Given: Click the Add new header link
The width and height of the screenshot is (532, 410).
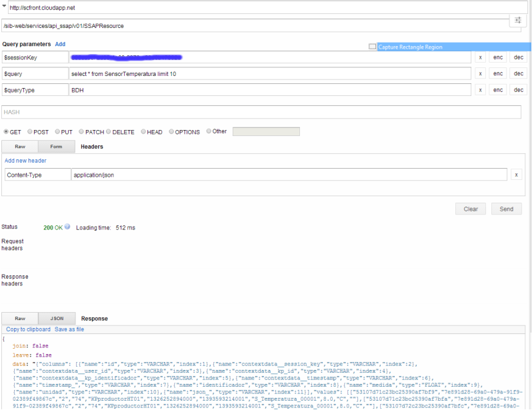Looking at the screenshot, I should pyautogui.click(x=25, y=161).
